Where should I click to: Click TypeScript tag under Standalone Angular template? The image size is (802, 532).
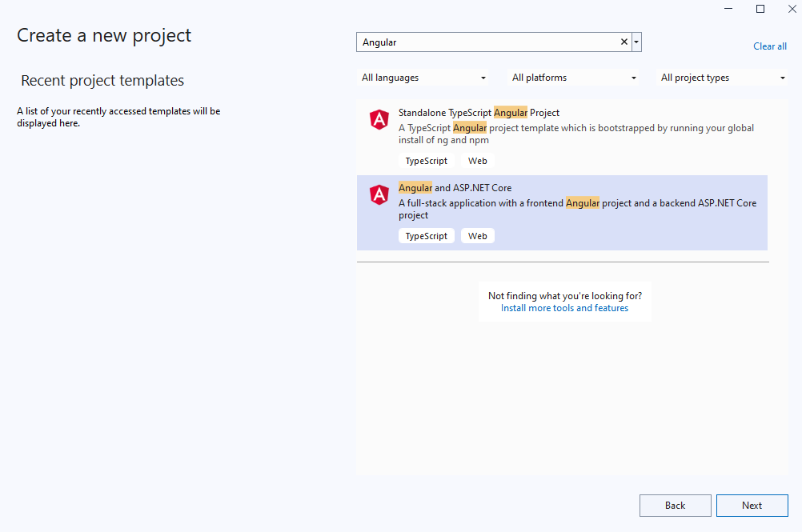coord(426,161)
